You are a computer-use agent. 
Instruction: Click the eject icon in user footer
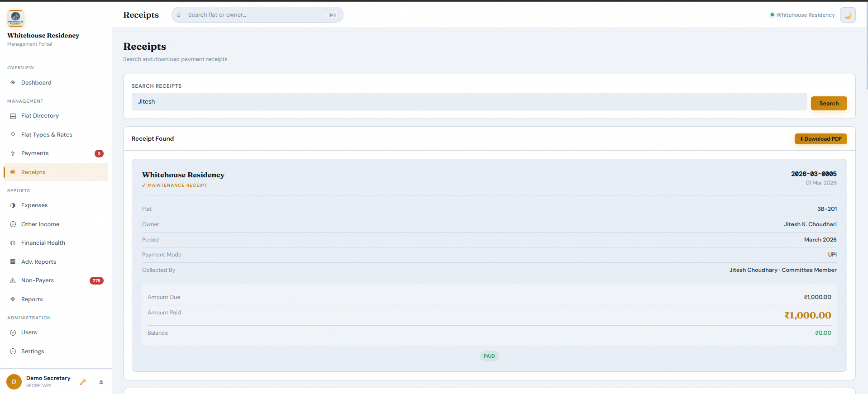[x=101, y=382]
